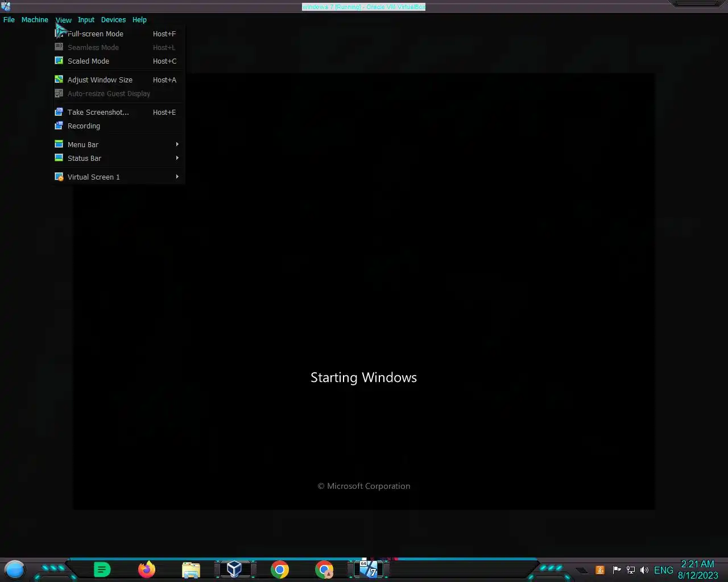Click the Virtual Screen 1 icon
728x582 pixels.
pyautogui.click(x=59, y=177)
